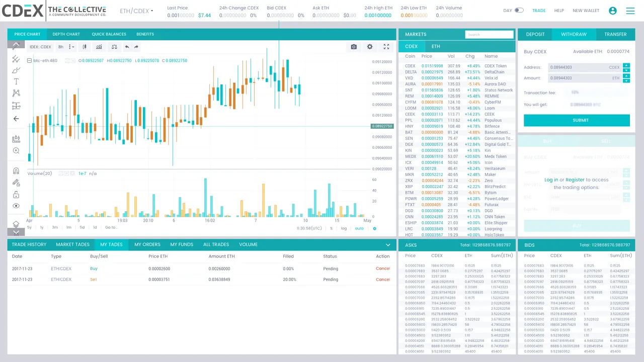
Task: Switch to the Deposit tab
Action: click(535, 34)
